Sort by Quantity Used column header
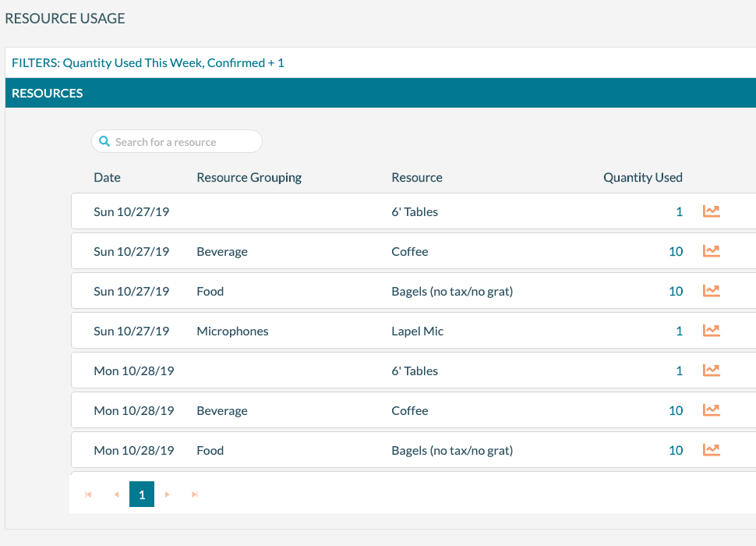The height and width of the screenshot is (546, 756). point(642,177)
